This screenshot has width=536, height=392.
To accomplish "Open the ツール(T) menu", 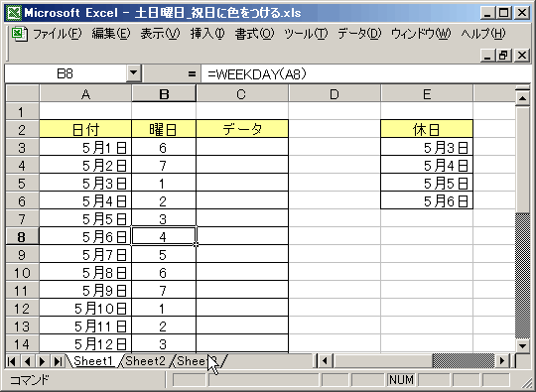I will [306, 34].
